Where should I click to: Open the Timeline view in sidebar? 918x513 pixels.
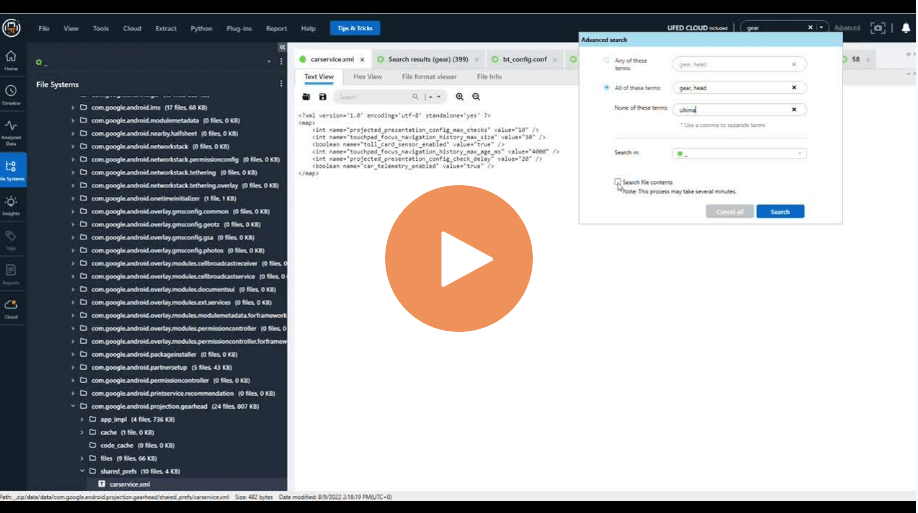[11, 93]
